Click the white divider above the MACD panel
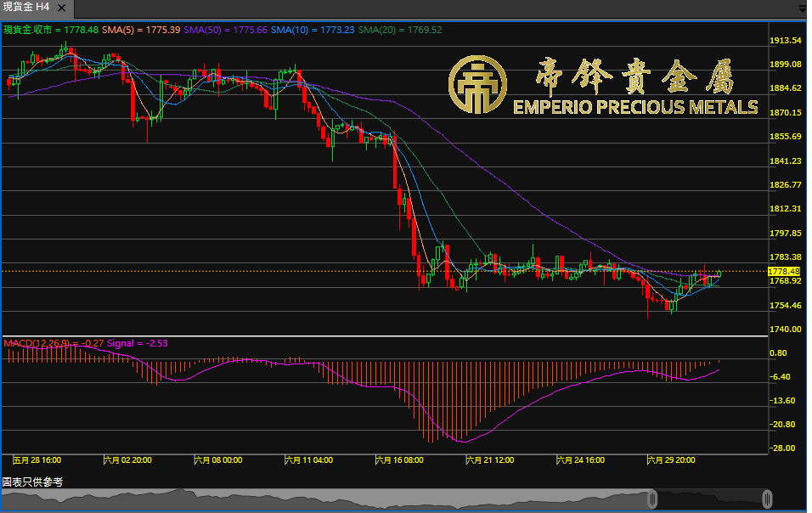This screenshot has width=812, height=513. pos(382,337)
